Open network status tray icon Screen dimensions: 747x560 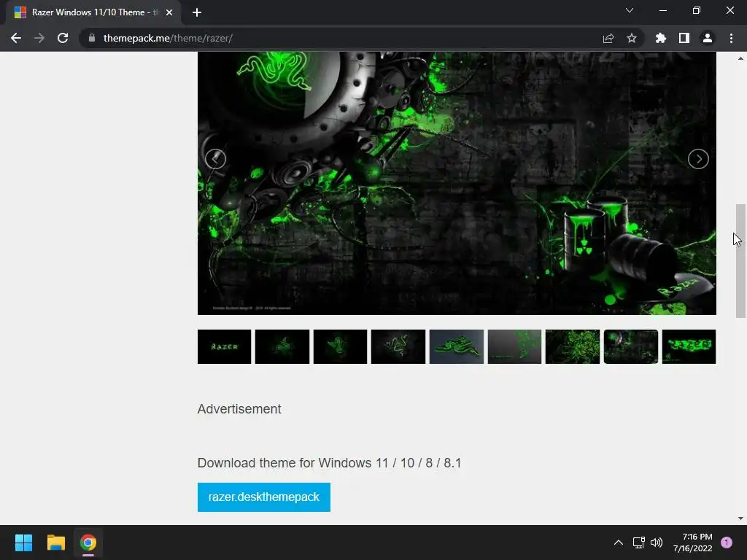[638, 542]
